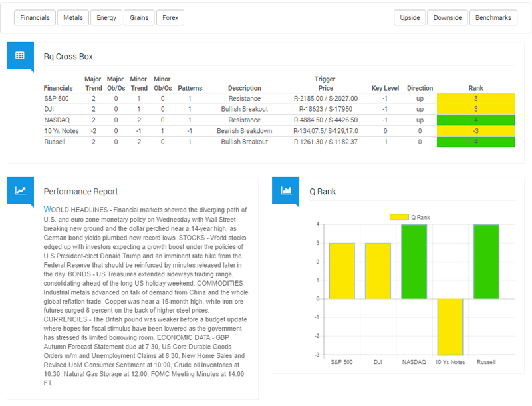
Task: Click the Patterns column header
Action: coord(190,88)
